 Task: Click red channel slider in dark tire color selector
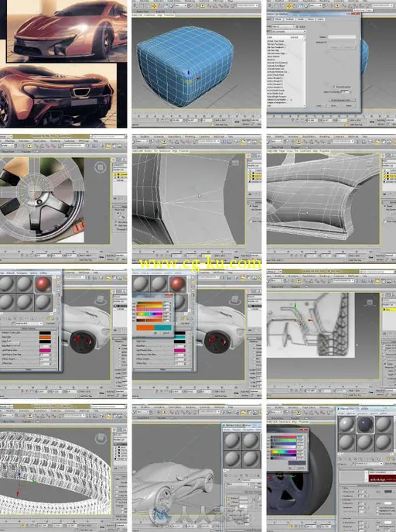pos(284,438)
